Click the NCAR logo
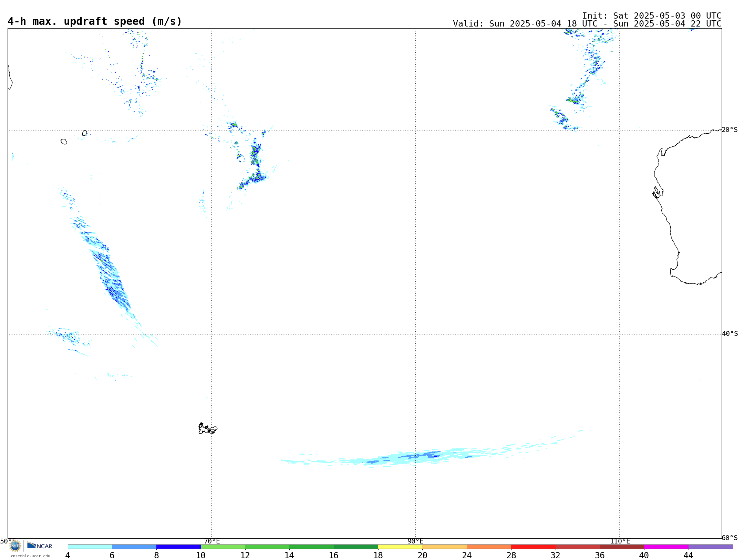This screenshot has height=560, width=744. click(40, 546)
